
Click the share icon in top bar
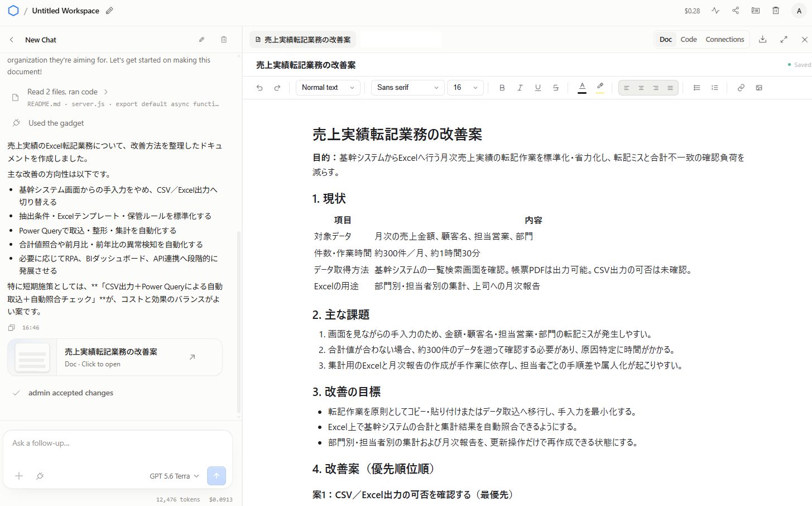(736, 11)
